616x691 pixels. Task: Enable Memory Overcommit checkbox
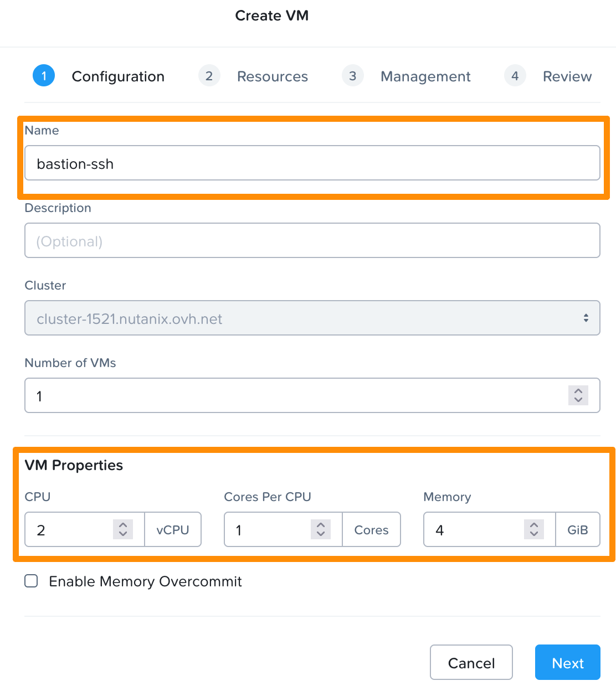[30, 581]
